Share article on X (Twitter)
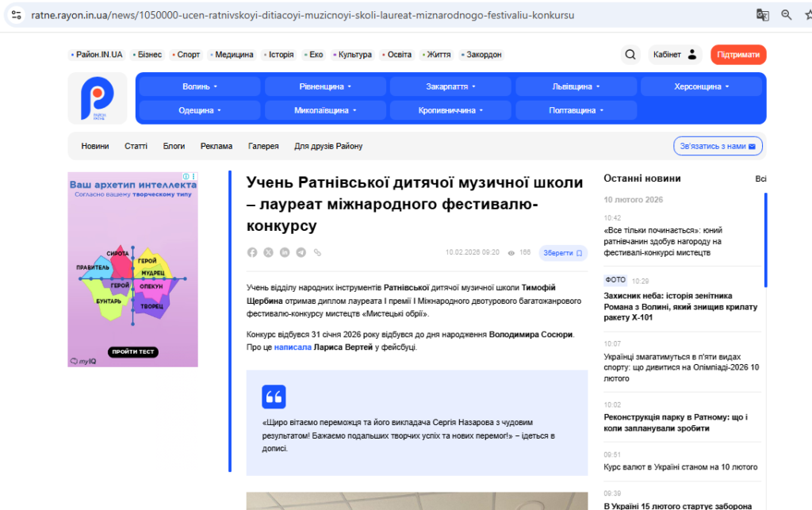 coord(268,252)
